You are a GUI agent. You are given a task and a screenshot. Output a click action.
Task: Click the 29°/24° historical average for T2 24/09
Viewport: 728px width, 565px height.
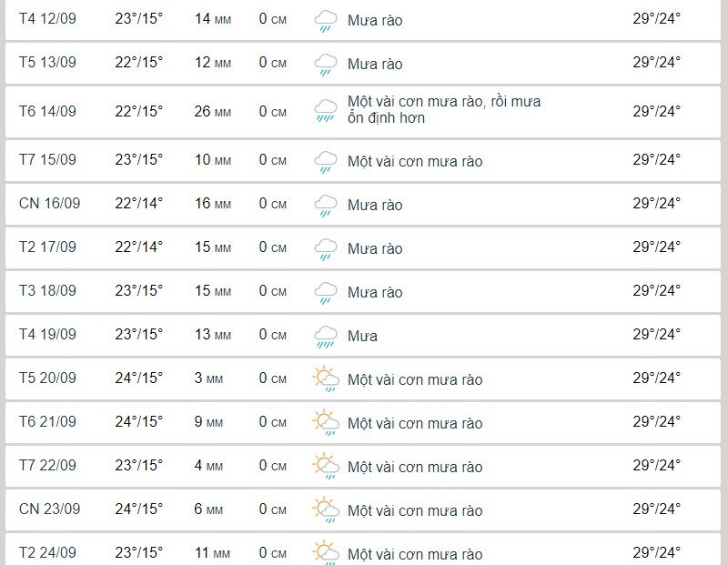point(656,552)
